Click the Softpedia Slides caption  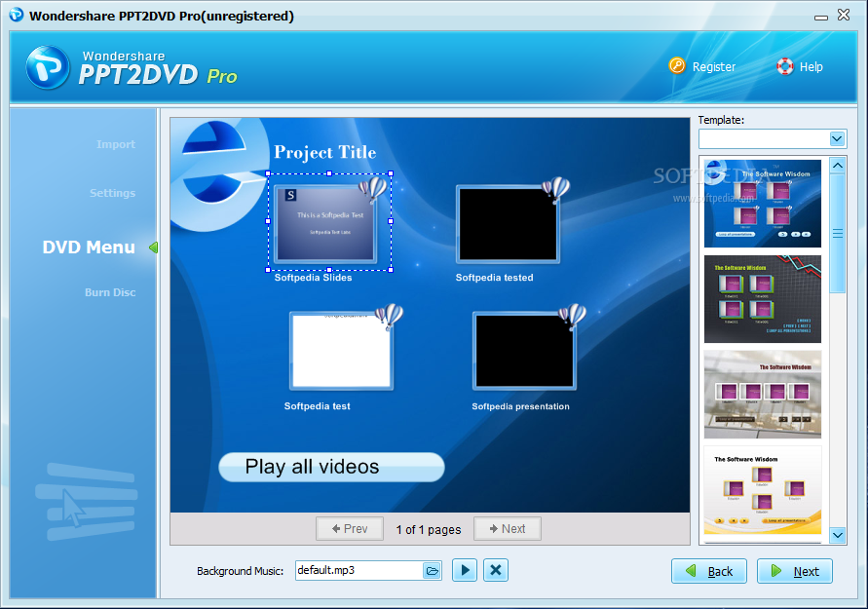(313, 278)
